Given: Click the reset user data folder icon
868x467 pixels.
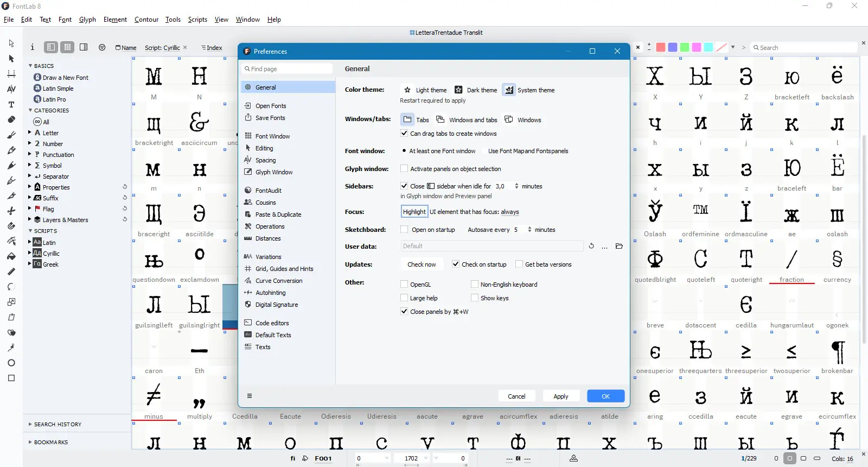Looking at the screenshot, I should [x=591, y=246].
